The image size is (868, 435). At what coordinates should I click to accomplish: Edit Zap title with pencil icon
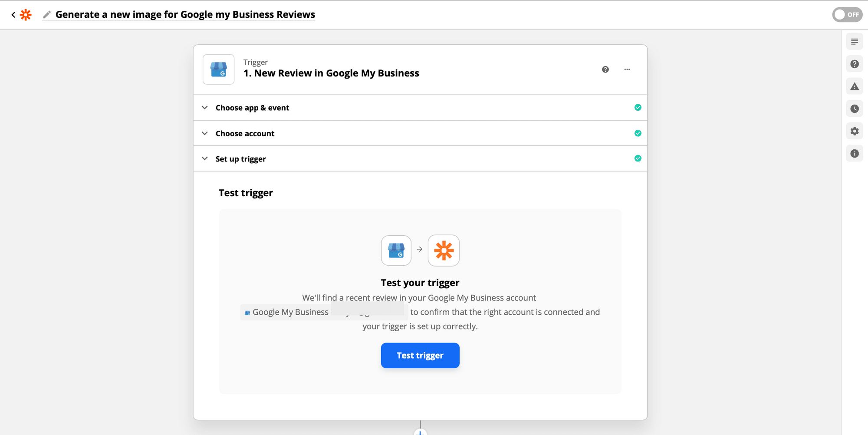(x=47, y=15)
